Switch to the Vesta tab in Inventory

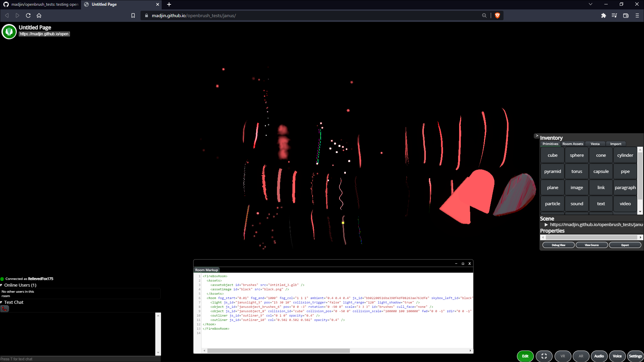pyautogui.click(x=595, y=144)
